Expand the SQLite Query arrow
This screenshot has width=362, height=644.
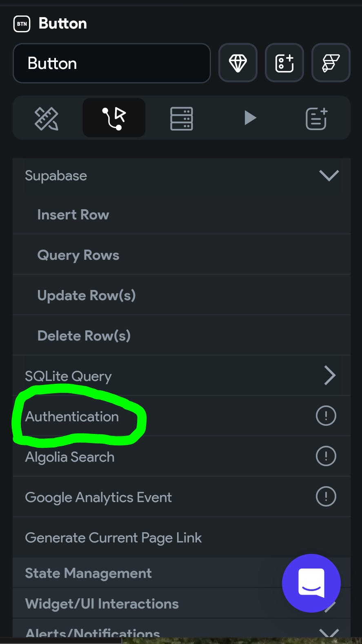[x=330, y=375]
